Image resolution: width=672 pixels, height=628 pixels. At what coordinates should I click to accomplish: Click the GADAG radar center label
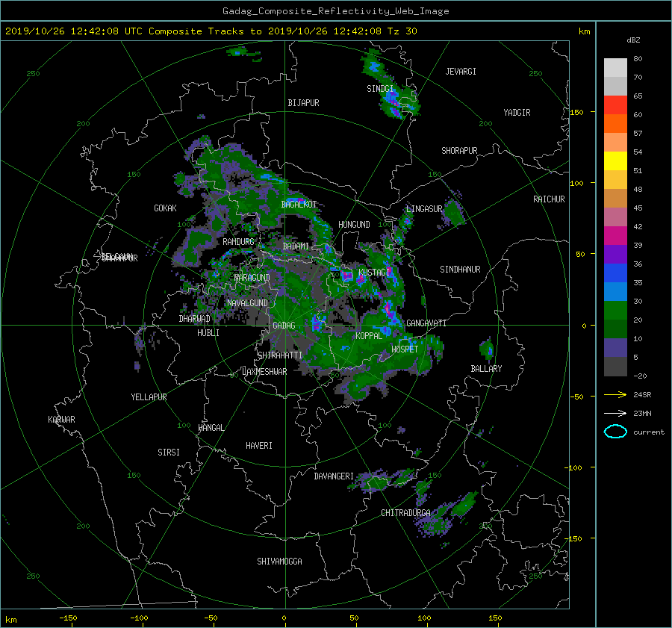click(x=284, y=326)
